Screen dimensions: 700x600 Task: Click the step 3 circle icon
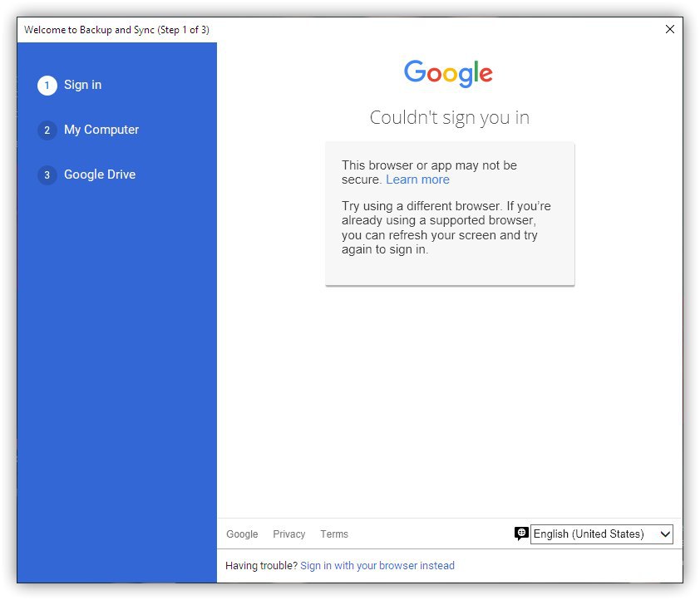point(47,175)
